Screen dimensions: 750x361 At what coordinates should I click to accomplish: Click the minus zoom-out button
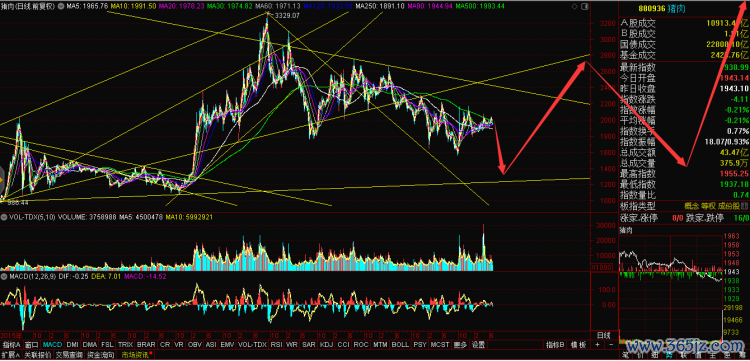pos(611,345)
